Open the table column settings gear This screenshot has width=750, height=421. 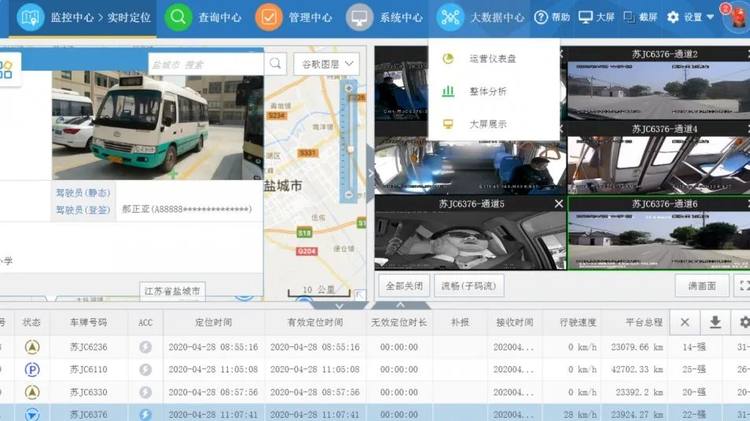(744, 322)
